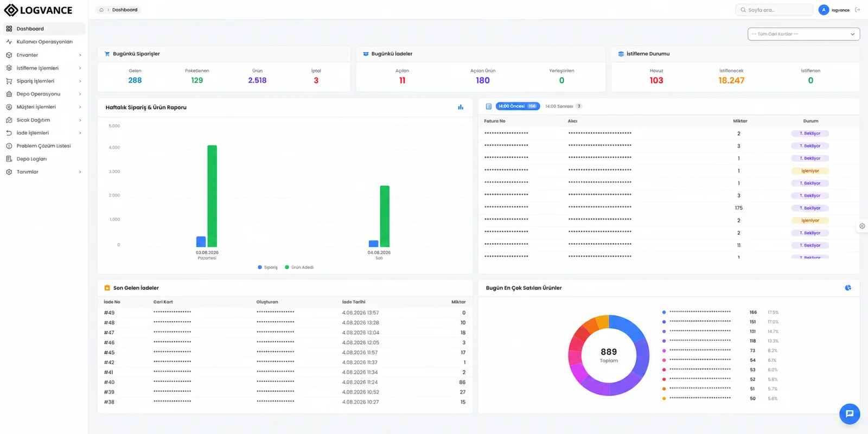Select the 14:00 Öncesi tab
The image size is (868, 434).
pyautogui.click(x=518, y=106)
